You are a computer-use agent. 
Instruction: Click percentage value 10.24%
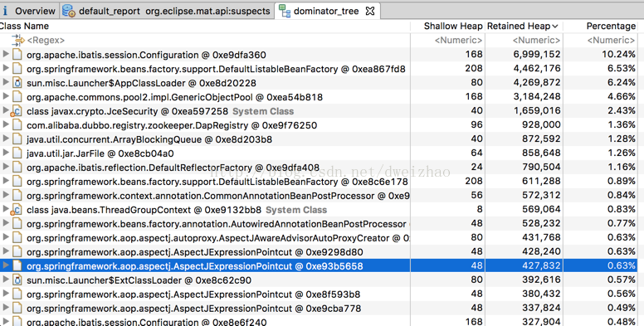618,55
